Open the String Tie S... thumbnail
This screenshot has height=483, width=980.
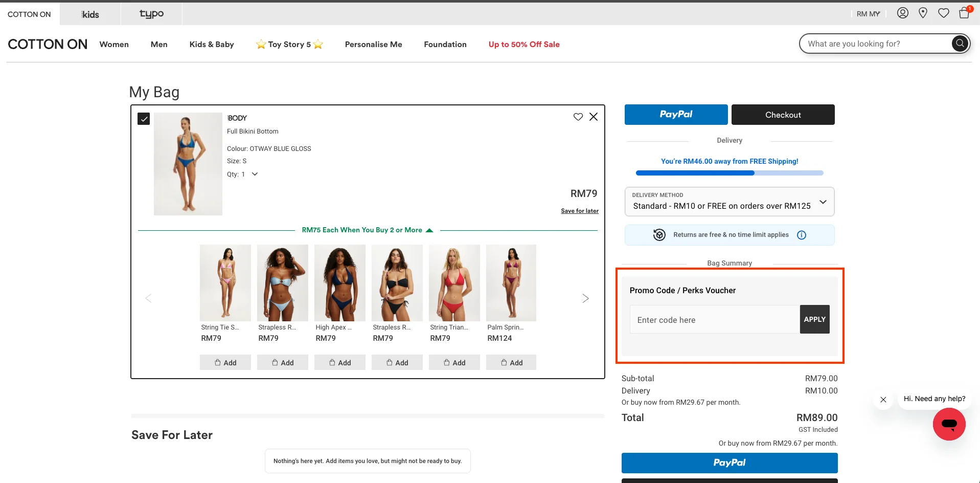coord(225,282)
